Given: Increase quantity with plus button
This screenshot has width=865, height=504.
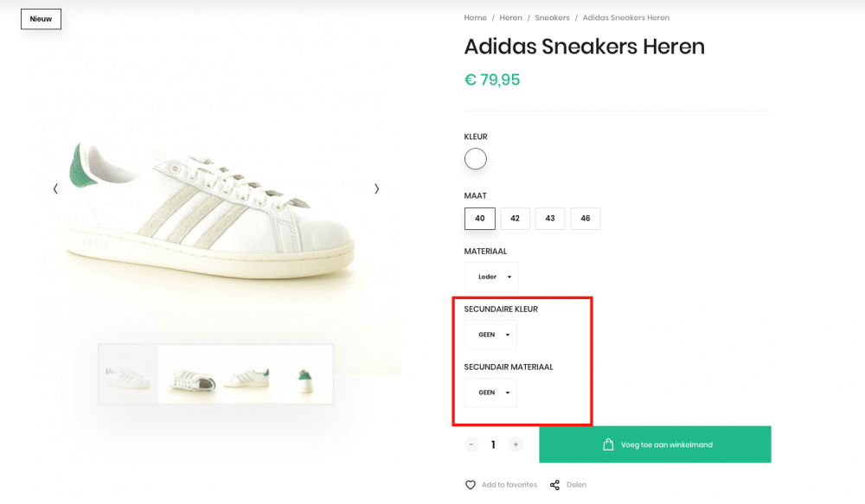Looking at the screenshot, I should point(516,444).
